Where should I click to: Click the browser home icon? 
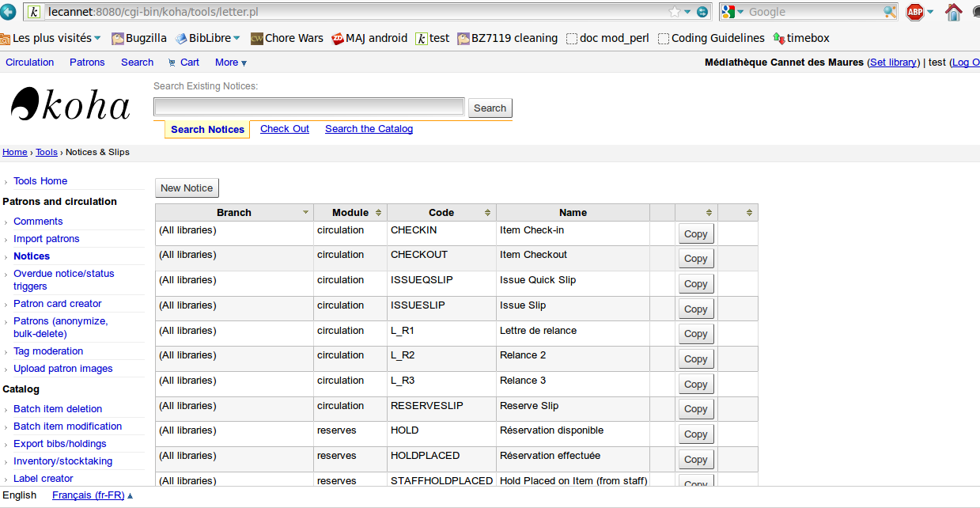pos(954,12)
